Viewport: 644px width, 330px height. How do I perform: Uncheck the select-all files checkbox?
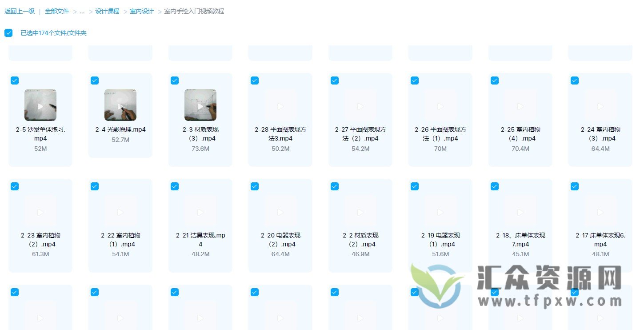(8, 32)
